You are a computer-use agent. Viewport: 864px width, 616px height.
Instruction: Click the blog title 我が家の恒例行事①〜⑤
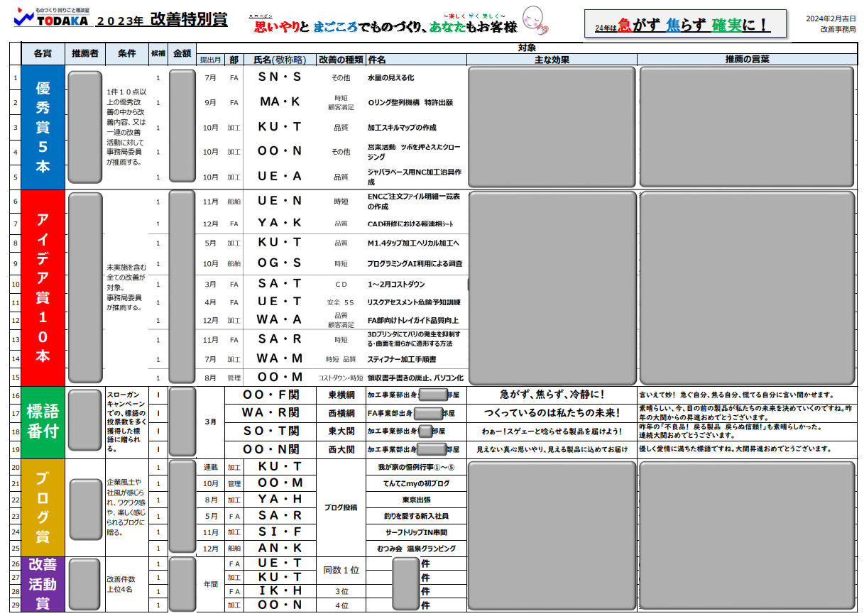point(416,467)
